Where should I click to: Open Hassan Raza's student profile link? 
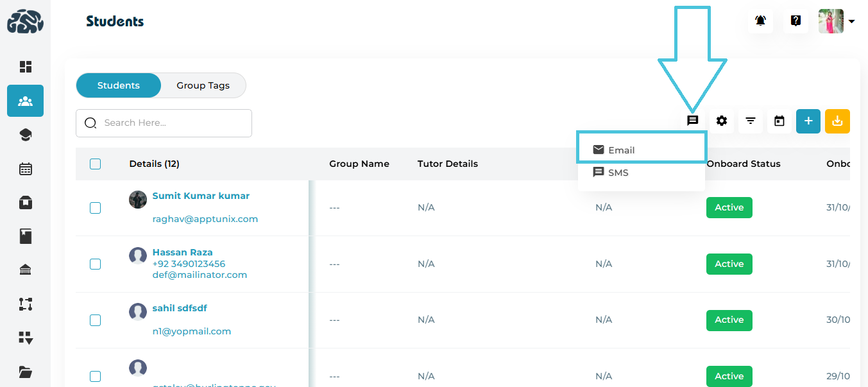[182, 252]
